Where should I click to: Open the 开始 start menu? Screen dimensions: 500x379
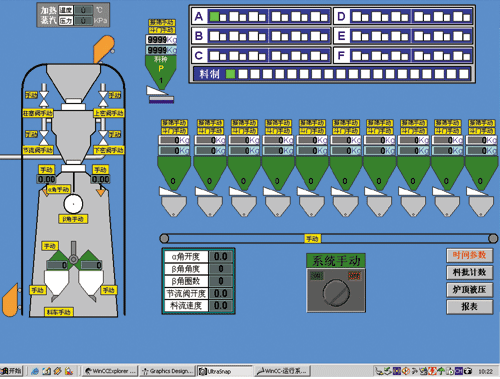click(11, 371)
